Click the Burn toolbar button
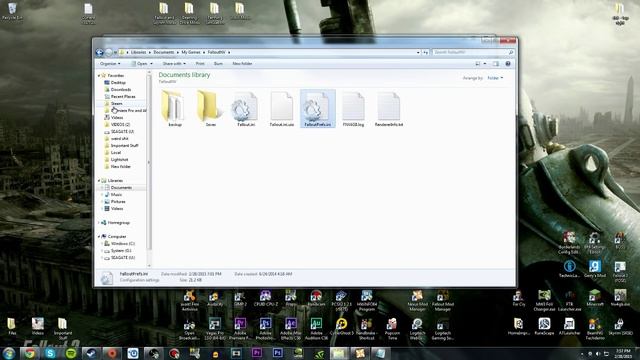 [x=218, y=64]
